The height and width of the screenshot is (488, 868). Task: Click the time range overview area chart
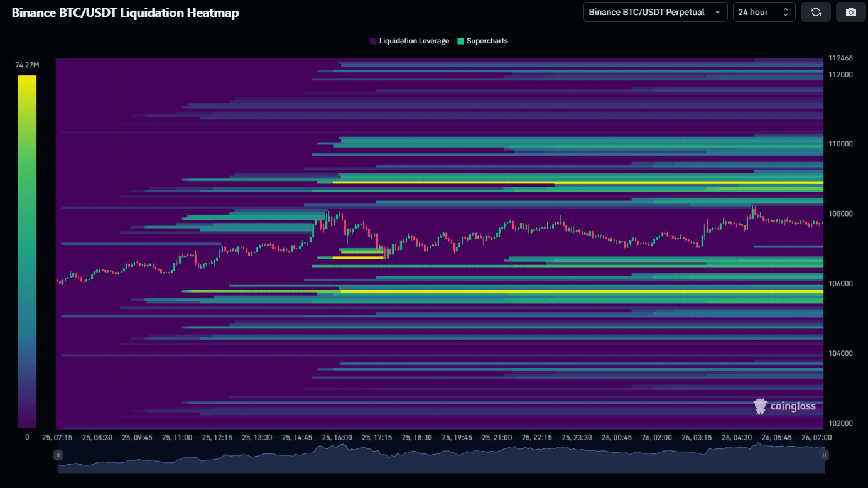click(441, 458)
